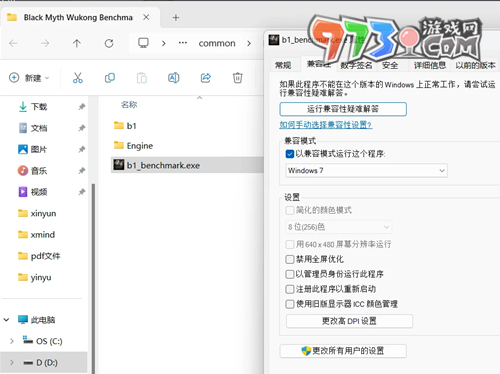500x374 pixels.
Task: Open the 新建 new item menu
Action: 29,78
